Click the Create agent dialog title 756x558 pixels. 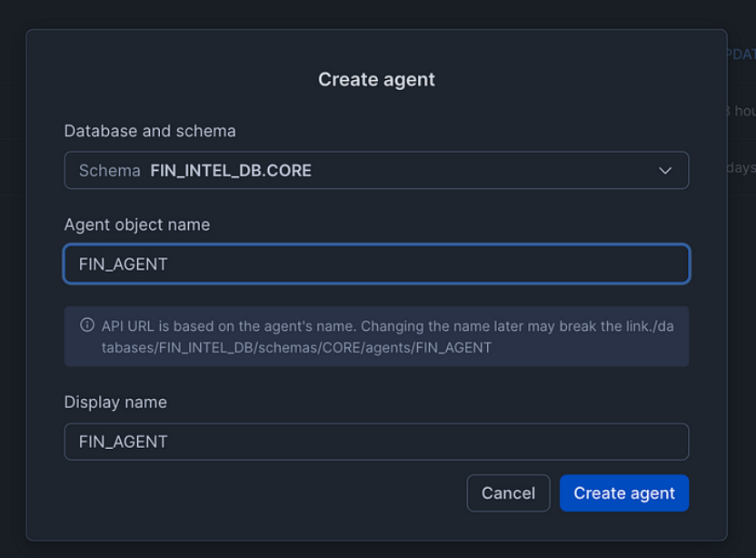376,79
